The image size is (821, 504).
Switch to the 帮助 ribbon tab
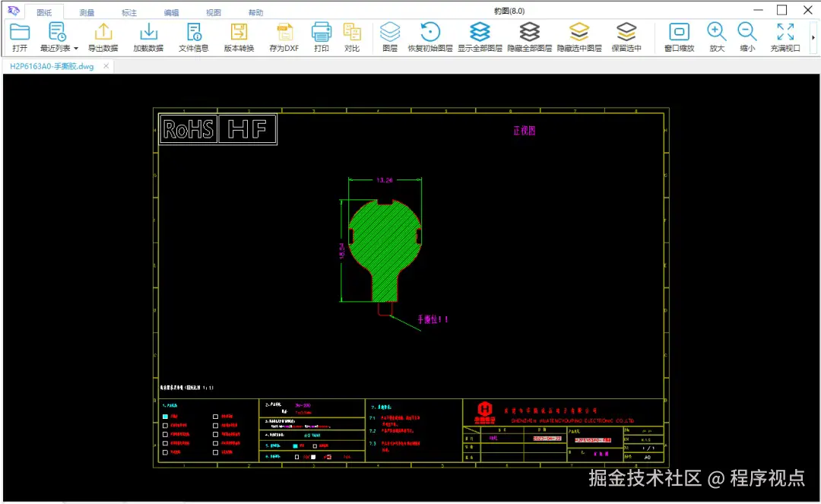pos(255,13)
